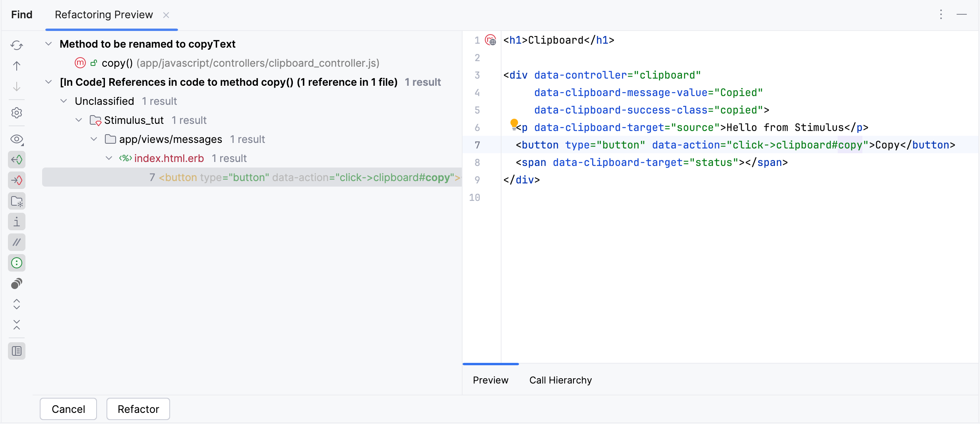This screenshot has width=980, height=424.
Task: Collapse the app/views/messages folder chevron
Action: pyautogui.click(x=94, y=139)
